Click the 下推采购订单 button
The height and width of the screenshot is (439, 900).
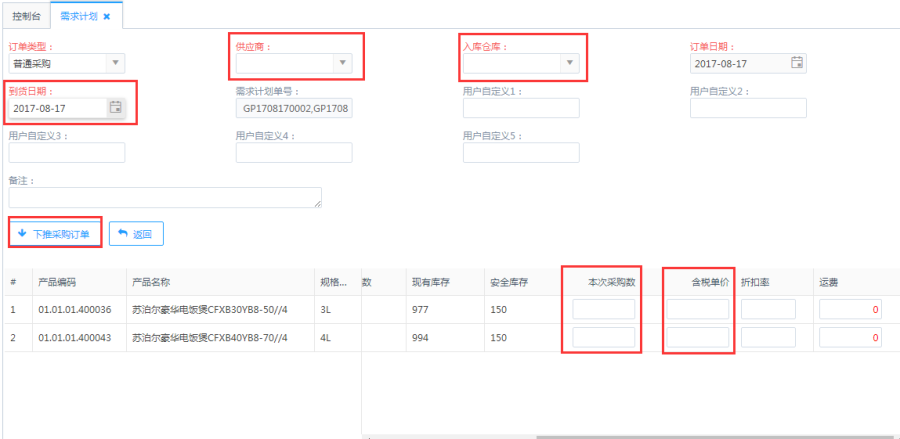[55, 234]
